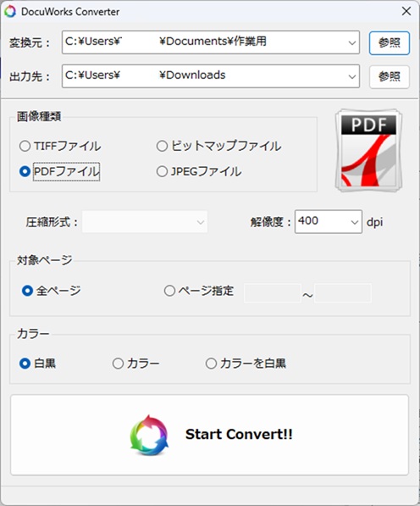420x506 pixels.
Task: Open the 圧縮形式 compression format dropdown
Action: coord(145,222)
